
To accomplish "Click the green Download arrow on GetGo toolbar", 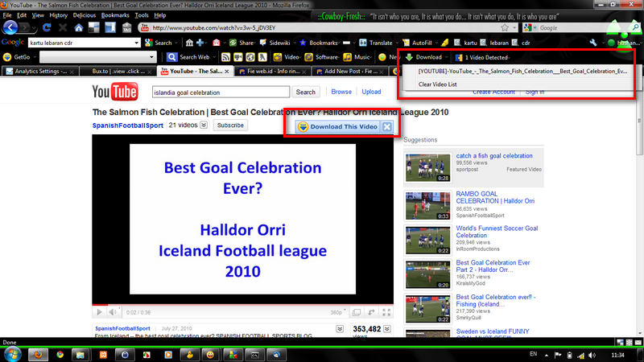I will pos(409,57).
